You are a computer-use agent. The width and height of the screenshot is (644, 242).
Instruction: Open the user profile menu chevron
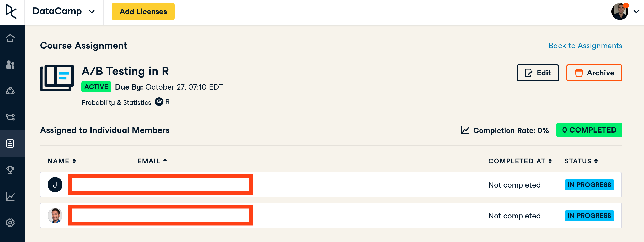pyautogui.click(x=636, y=12)
